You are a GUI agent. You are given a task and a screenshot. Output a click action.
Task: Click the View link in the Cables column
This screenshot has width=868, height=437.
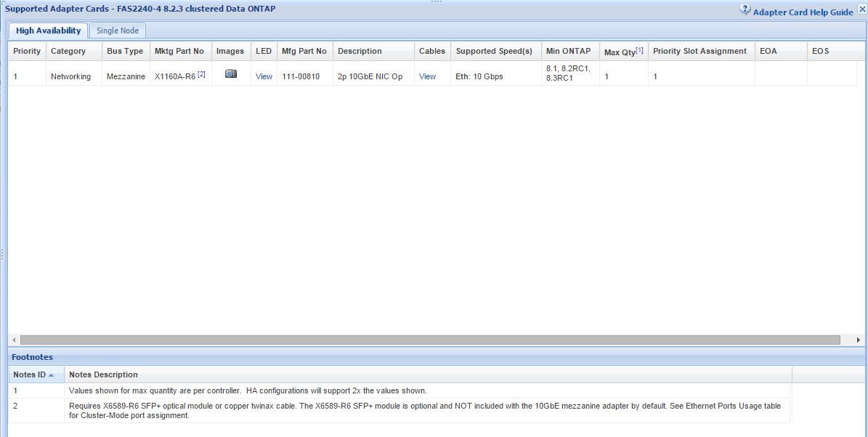pos(427,76)
